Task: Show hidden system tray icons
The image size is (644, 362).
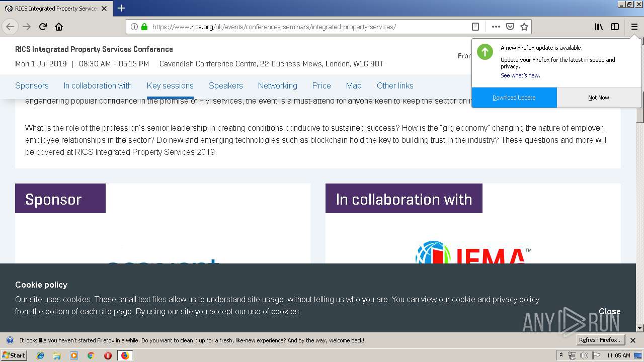Action: point(561,355)
